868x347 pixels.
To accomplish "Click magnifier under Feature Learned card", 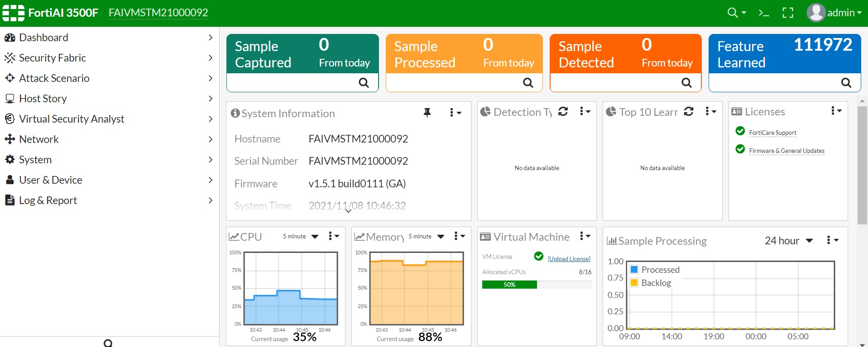I will [846, 83].
